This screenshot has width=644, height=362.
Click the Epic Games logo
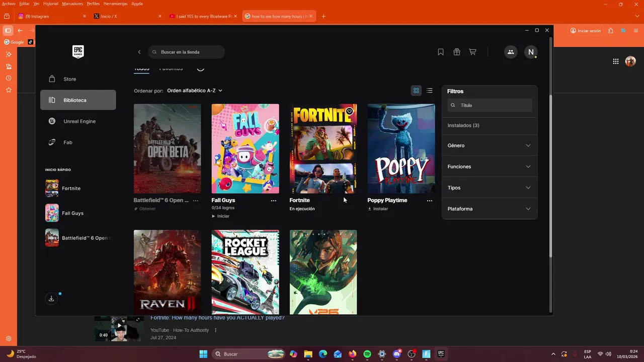coord(78,52)
